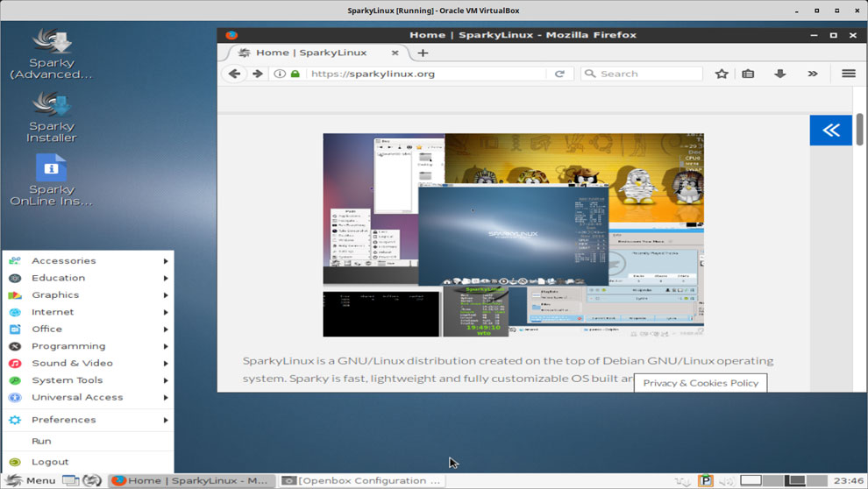Image resolution: width=868 pixels, height=489 pixels.
Task: Click show desktop icon on taskbar
Action: pos(70,481)
